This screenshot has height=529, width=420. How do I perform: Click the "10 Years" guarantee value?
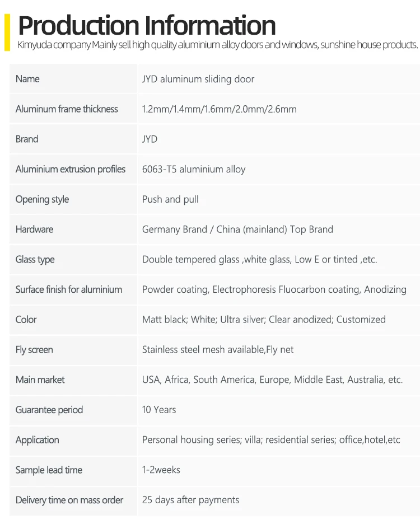coord(159,410)
